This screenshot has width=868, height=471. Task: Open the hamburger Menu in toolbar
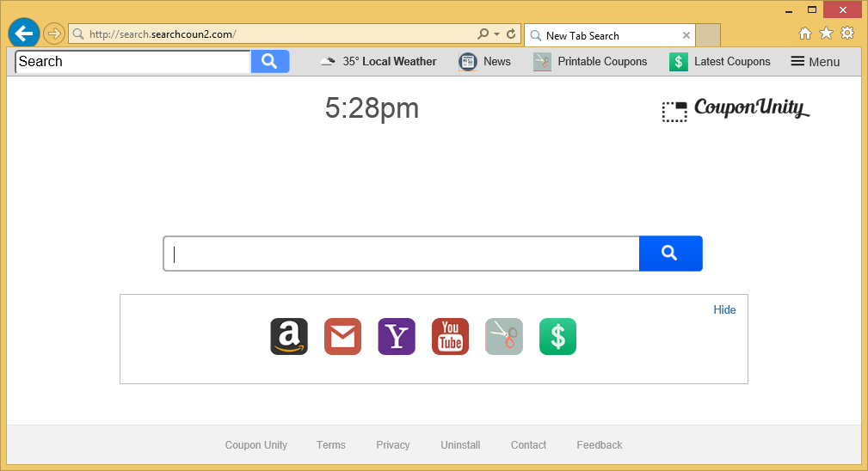815,62
